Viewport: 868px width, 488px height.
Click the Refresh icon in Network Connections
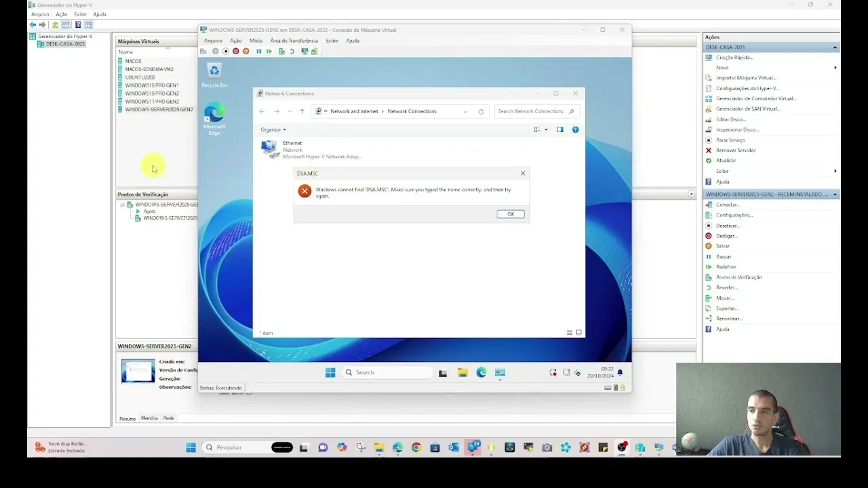(x=481, y=112)
